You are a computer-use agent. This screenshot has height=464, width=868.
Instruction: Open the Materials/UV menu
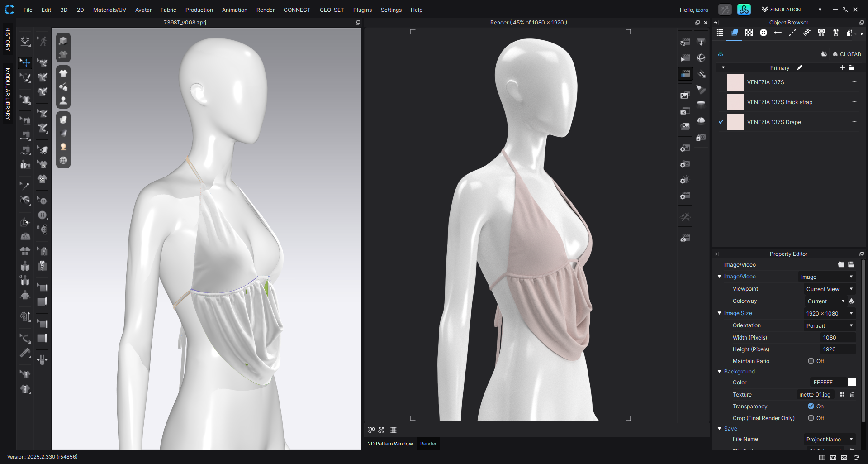109,10
